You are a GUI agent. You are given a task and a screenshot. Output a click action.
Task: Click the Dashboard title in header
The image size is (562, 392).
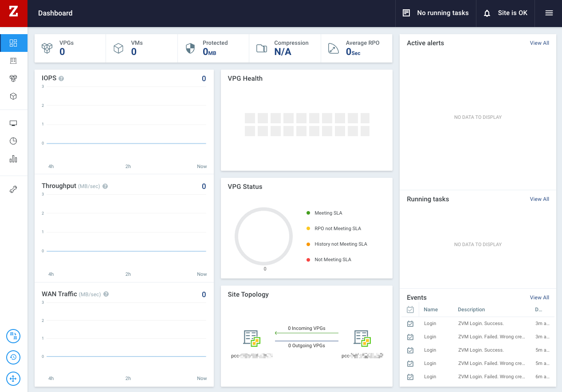pyautogui.click(x=55, y=13)
